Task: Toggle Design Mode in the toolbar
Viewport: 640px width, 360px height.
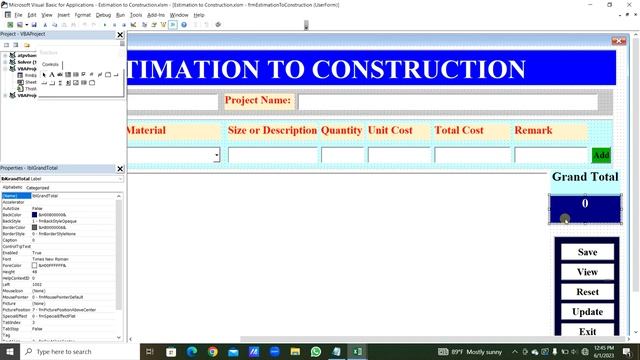Action: pyautogui.click(x=133, y=24)
